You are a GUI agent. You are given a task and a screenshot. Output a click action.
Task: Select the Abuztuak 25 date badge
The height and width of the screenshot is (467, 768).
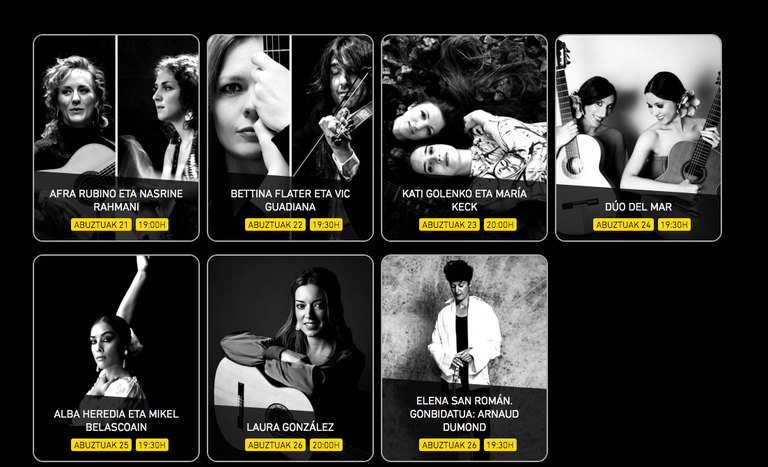pyautogui.click(x=101, y=445)
